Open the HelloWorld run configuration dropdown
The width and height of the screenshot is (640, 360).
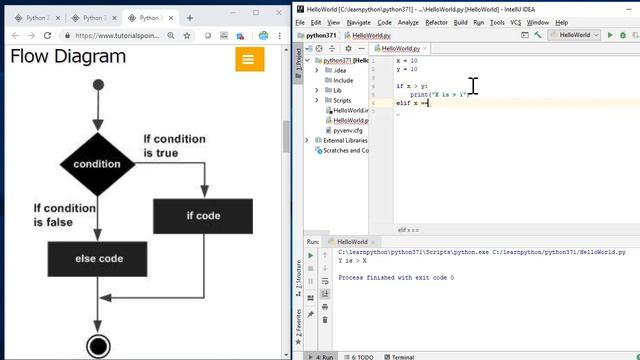[x=574, y=35]
